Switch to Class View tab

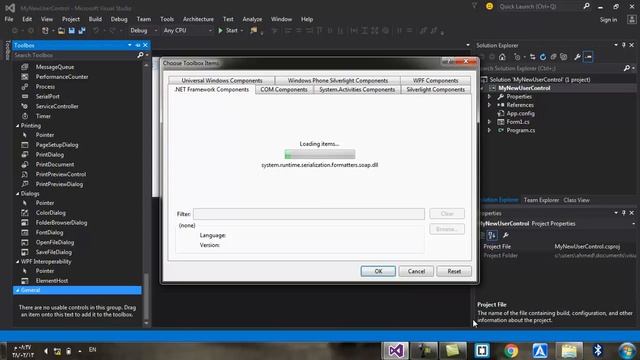576,200
